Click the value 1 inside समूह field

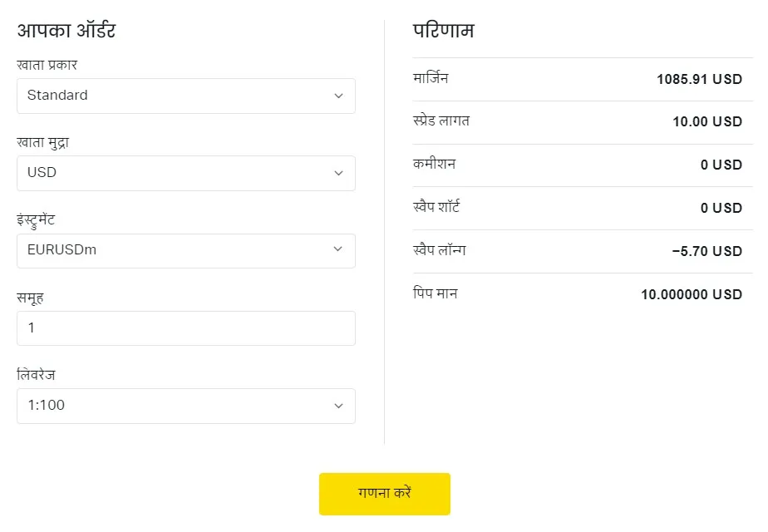pos(31,328)
